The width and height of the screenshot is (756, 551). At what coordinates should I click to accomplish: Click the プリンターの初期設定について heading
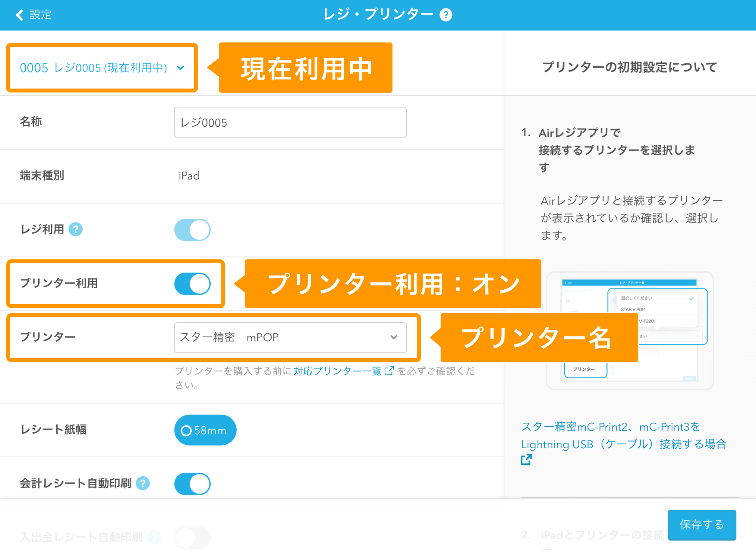630,67
